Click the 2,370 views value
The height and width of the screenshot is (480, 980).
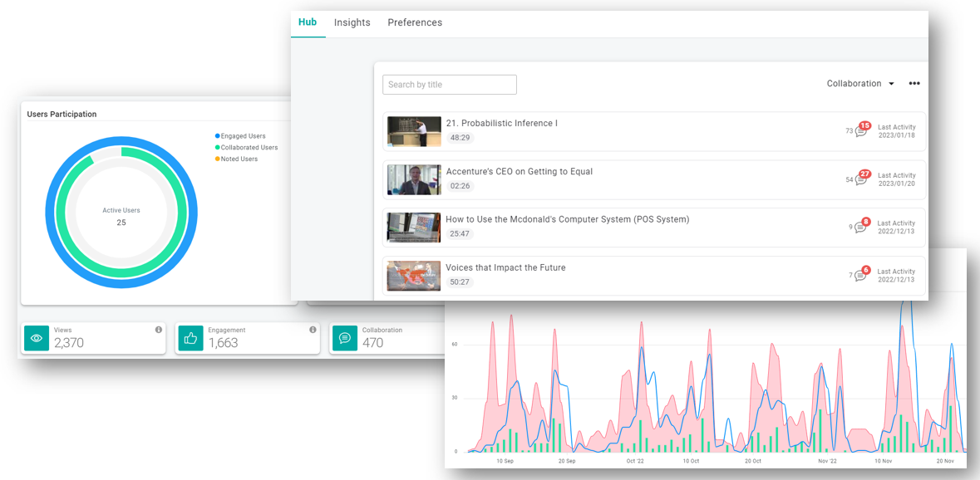pos(69,343)
